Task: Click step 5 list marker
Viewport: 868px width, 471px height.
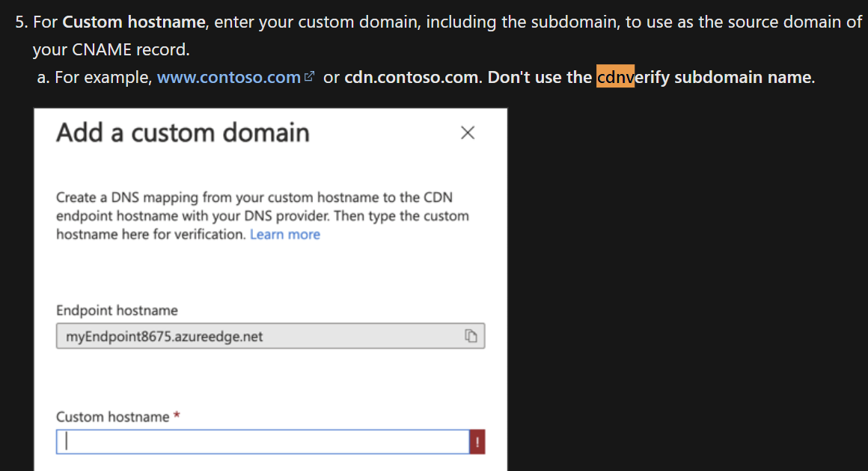Action: [19, 22]
